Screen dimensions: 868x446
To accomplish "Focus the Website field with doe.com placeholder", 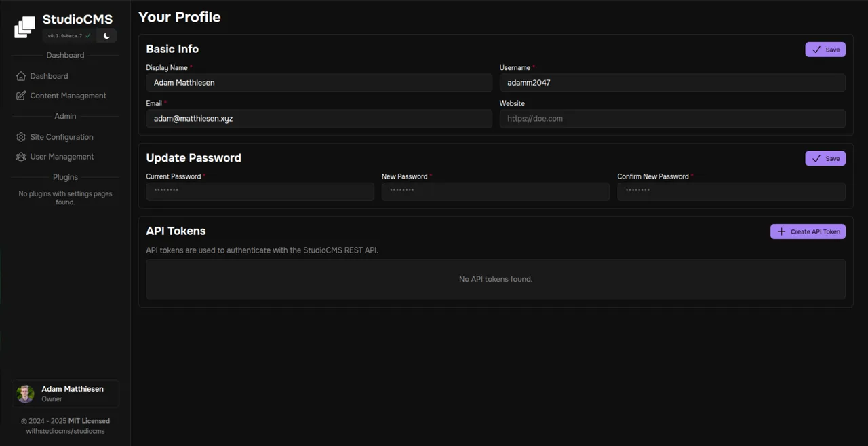I will point(673,118).
